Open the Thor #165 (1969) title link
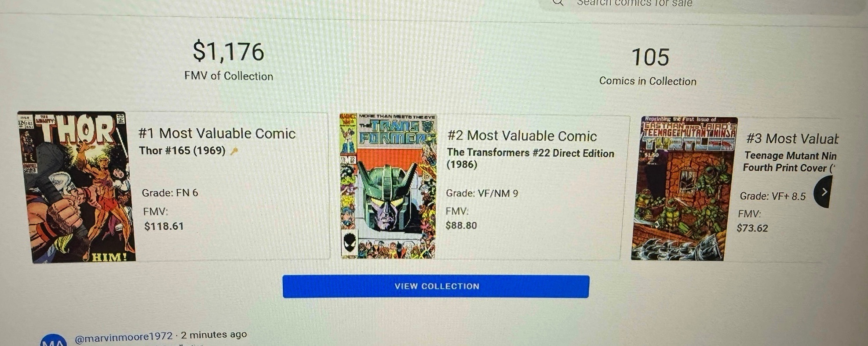This screenshot has width=868, height=346. point(182,151)
